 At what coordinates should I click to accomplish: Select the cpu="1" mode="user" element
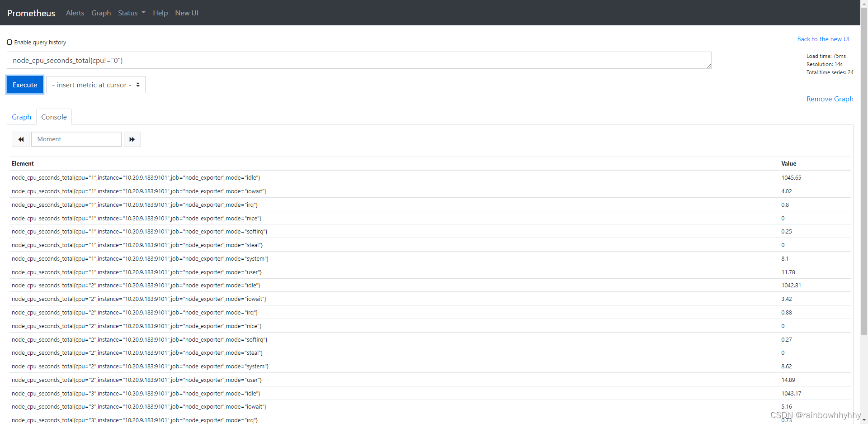137,272
